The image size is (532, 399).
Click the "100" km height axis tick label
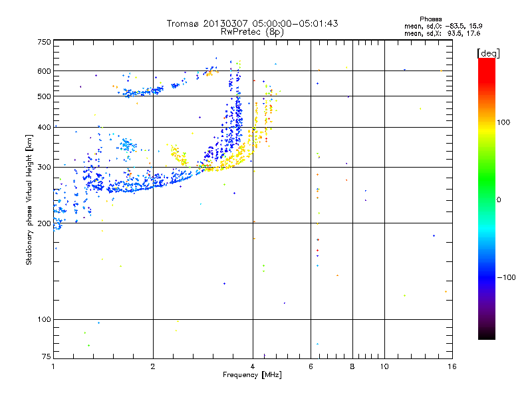click(44, 320)
